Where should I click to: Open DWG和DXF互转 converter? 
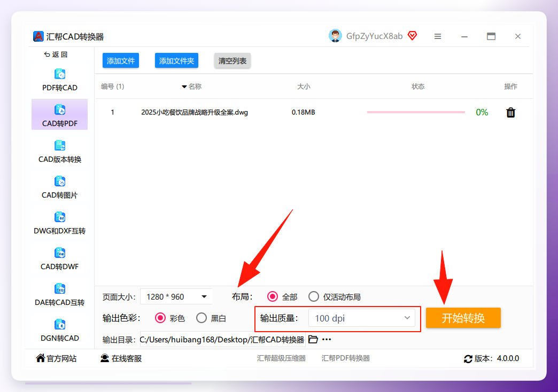coord(60,223)
